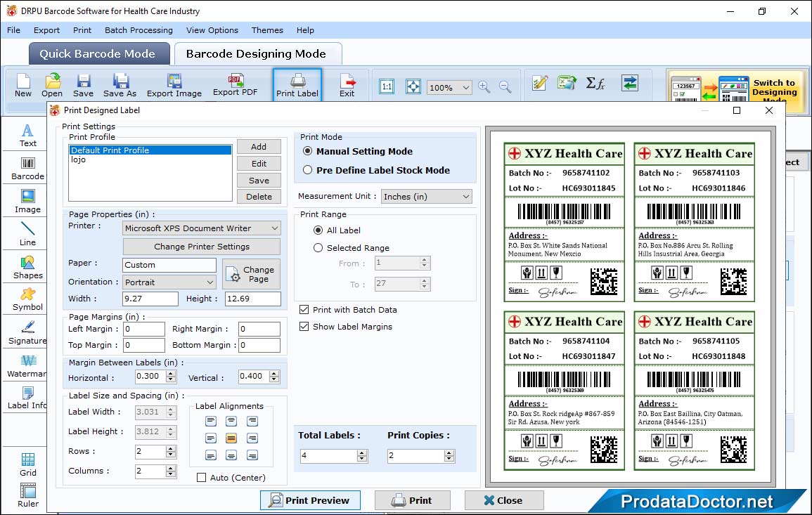The image size is (812, 515).
Task: Click the Left Margin input field
Action: [144, 330]
